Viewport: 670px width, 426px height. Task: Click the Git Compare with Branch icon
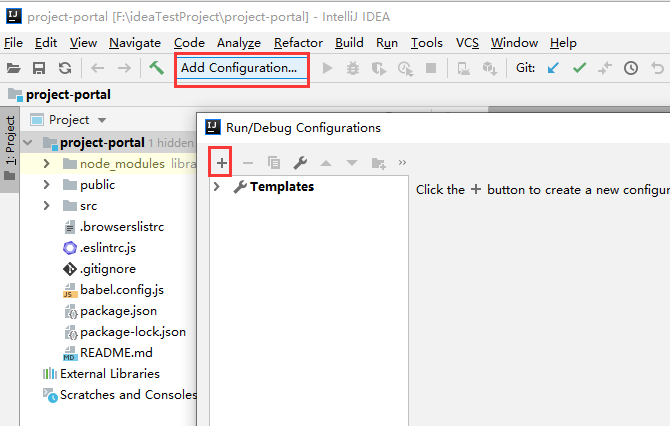pos(605,68)
